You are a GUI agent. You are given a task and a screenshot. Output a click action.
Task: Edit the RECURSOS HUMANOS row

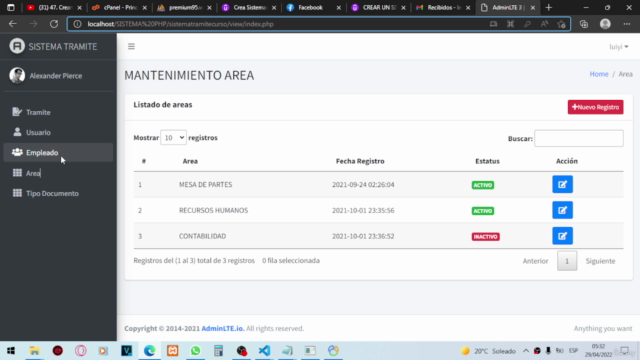click(562, 210)
